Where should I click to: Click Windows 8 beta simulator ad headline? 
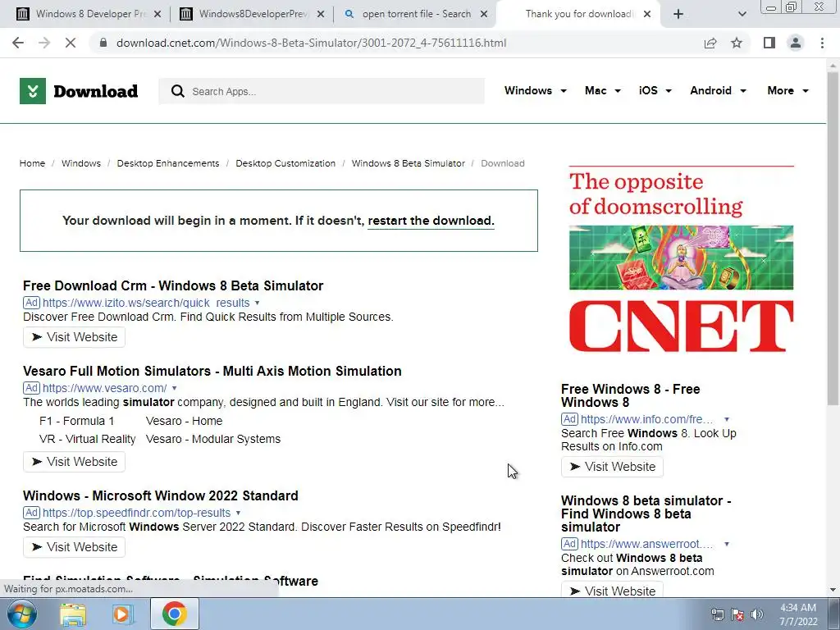click(x=646, y=514)
